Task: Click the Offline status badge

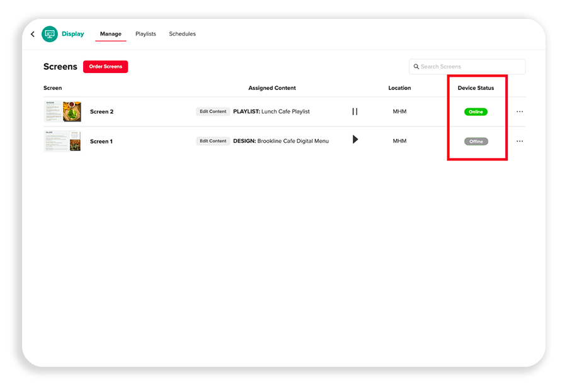Action: pyautogui.click(x=476, y=142)
